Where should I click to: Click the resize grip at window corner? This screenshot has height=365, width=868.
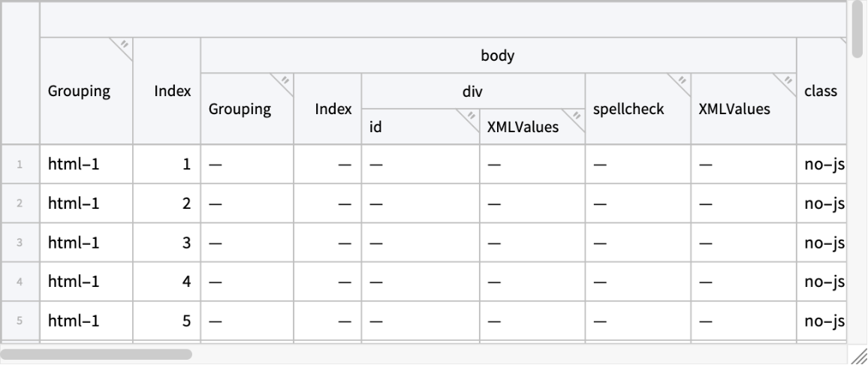tap(857, 354)
